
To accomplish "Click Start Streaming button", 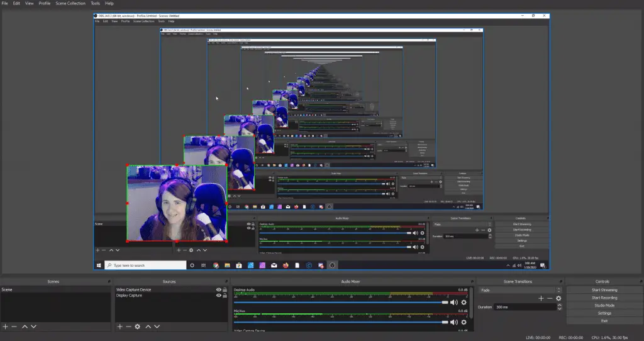I will [604, 290].
